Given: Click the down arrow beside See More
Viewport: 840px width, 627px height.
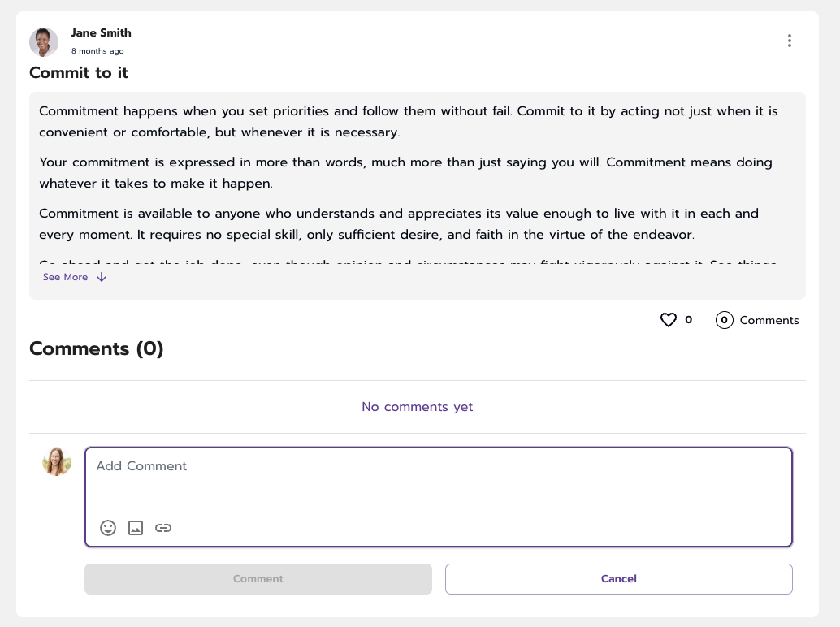Looking at the screenshot, I should click(102, 277).
